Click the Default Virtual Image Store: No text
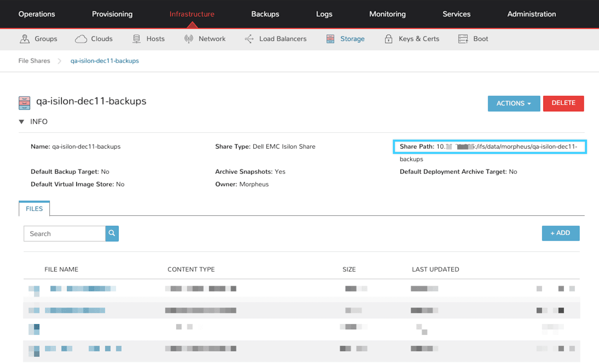Screen dimensions: 599x364 click(x=78, y=184)
